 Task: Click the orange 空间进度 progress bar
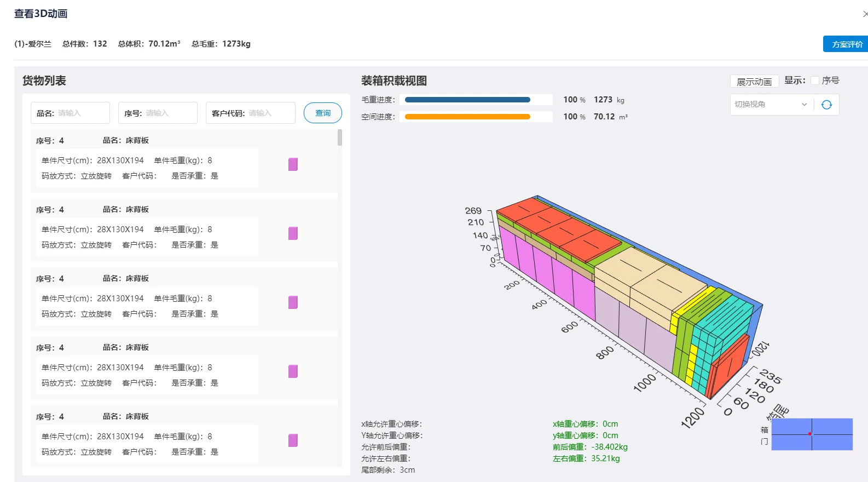pos(467,117)
